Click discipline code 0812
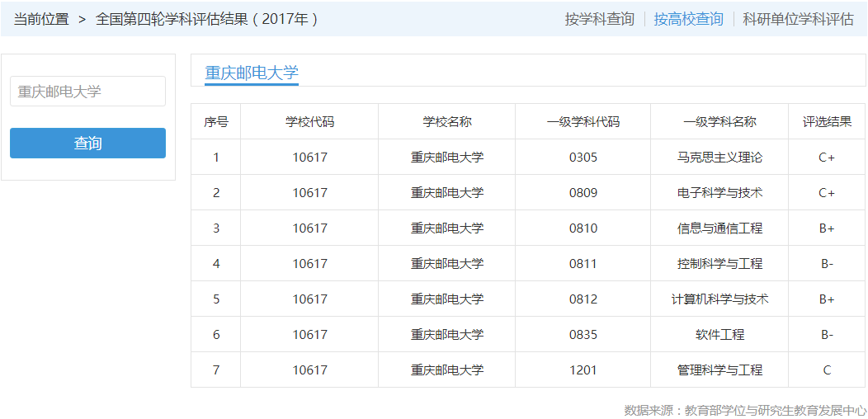 pyautogui.click(x=583, y=299)
